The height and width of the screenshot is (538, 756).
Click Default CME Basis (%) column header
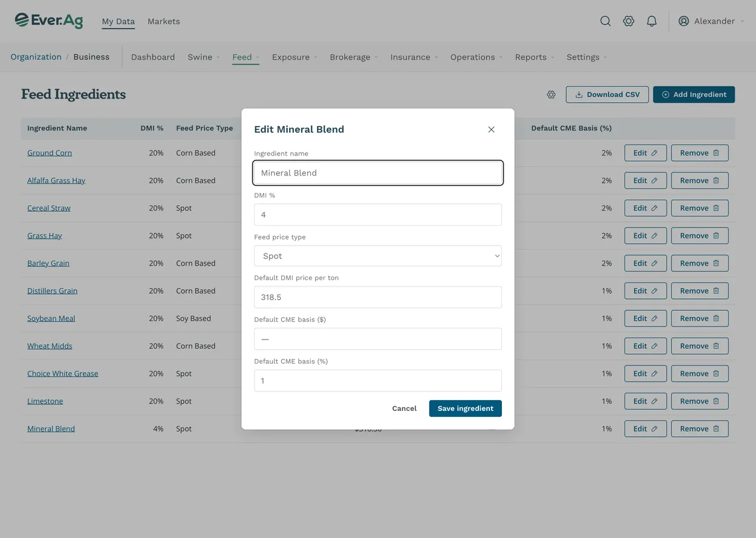tap(572, 128)
